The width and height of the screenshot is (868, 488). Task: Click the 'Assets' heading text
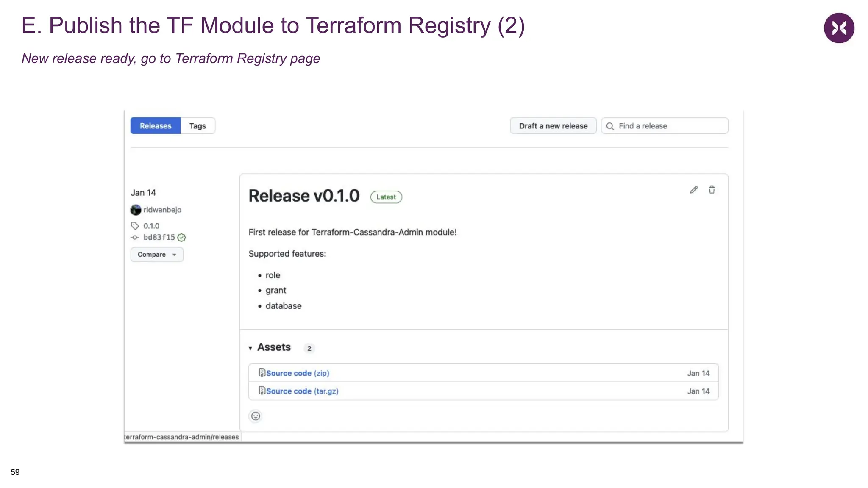274,347
